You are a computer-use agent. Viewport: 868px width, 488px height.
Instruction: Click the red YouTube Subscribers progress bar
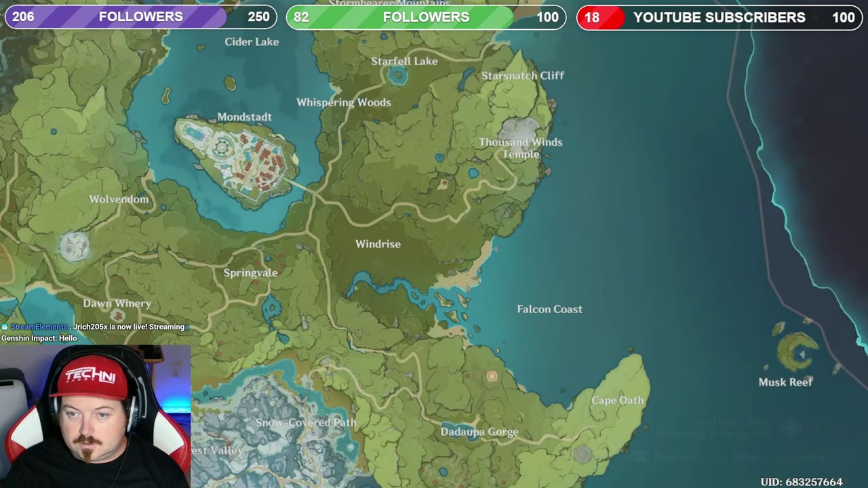(x=719, y=17)
